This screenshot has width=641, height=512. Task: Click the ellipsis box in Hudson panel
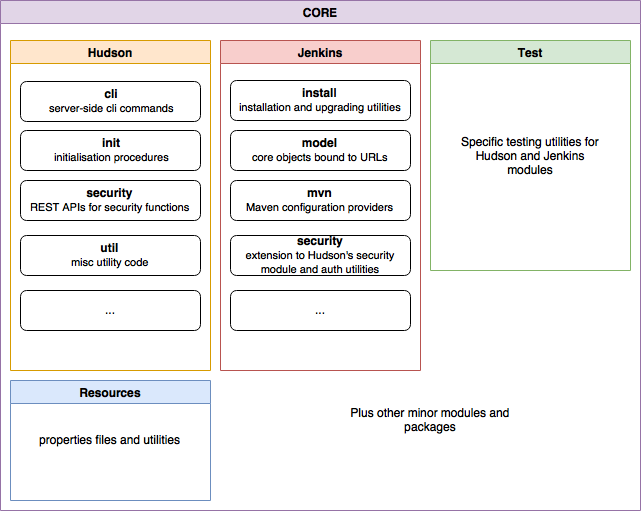click(x=110, y=310)
